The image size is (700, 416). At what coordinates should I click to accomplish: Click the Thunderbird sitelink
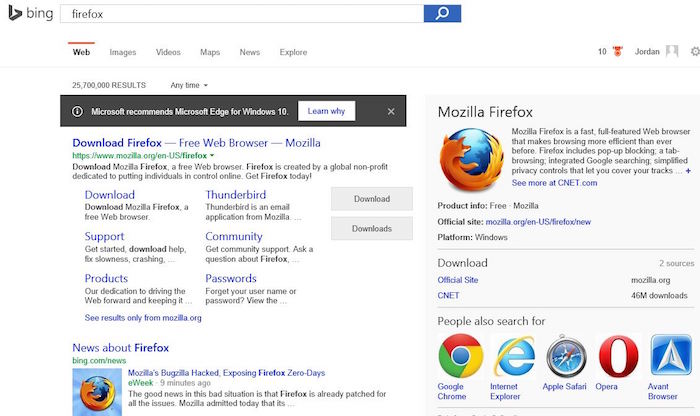236,195
